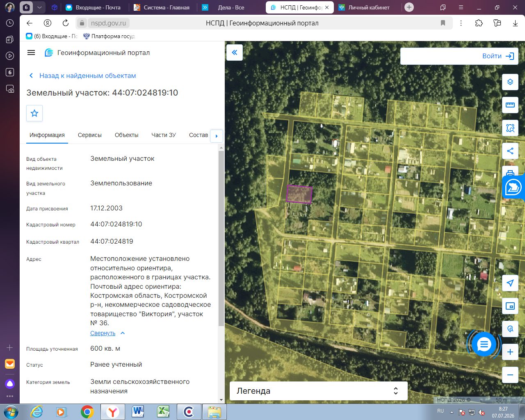This screenshot has height=420, width=525.
Task: Launch Alice assistant from sidebar
Action: pos(10,384)
